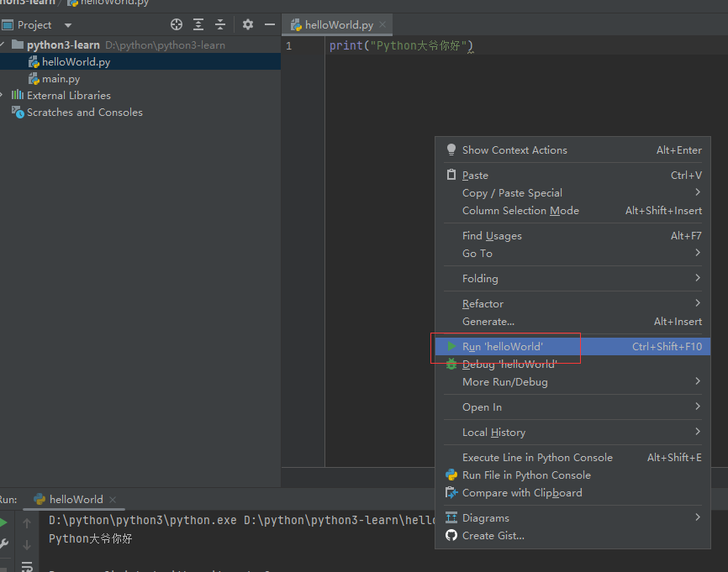The width and height of the screenshot is (728, 572).
Task: Click the Expand All icon in Project panel
Action: tap(198, 25)
